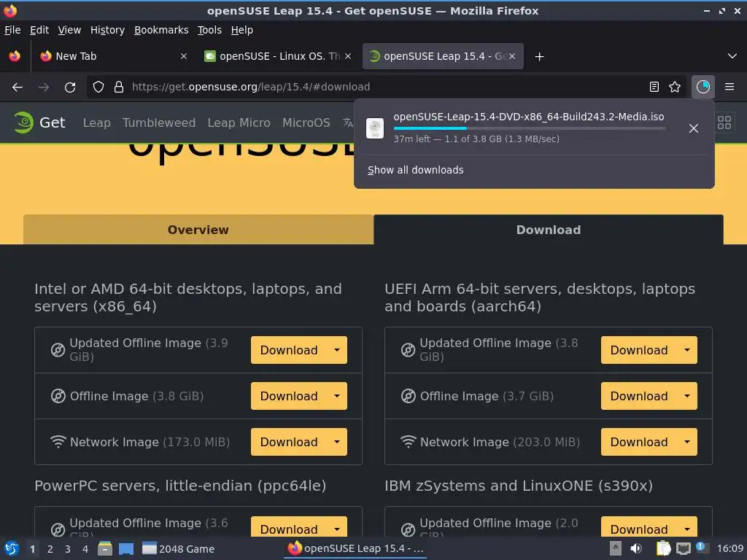Expand dropdown arrow for aarch64 Network Image
This screenshot has height=560, width=747.
coord(687,442)
